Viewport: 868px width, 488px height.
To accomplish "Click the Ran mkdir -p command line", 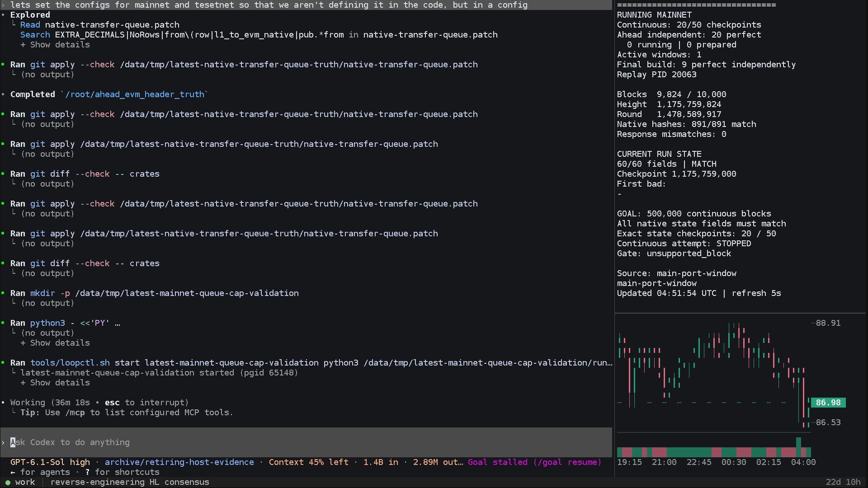I will (x=155, y=293).
